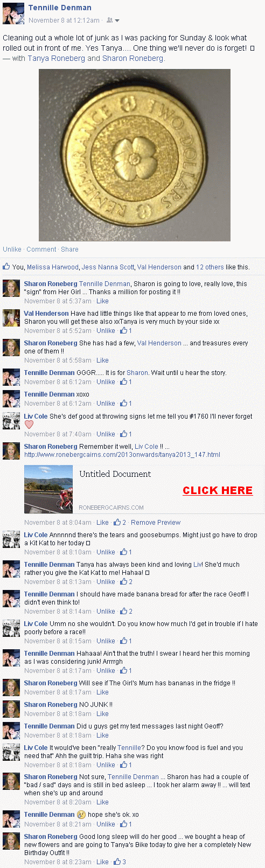Open the post audience selector dropdown
Viewport: 265px width, 868px height.
[113, 20]
